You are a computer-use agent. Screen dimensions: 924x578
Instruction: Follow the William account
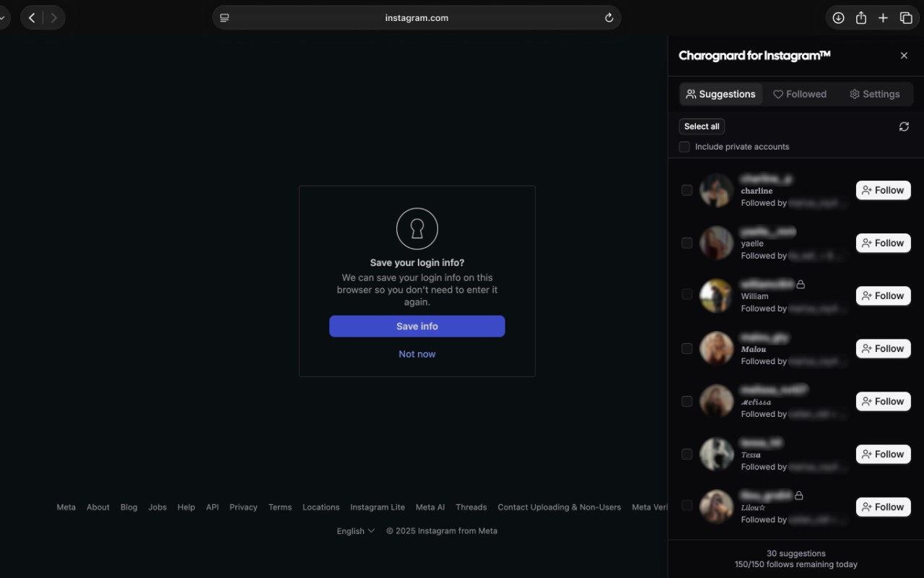[x=883, y=296]
